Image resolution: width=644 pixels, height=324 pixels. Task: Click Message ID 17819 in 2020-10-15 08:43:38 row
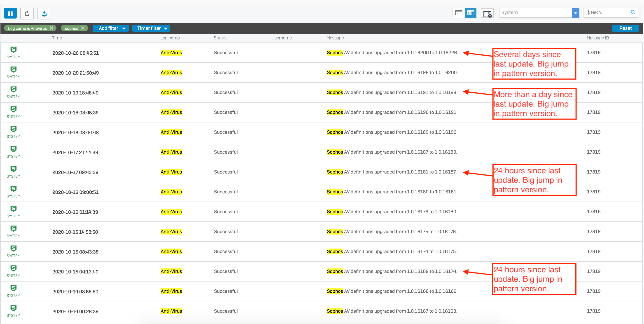click(593, 251)
